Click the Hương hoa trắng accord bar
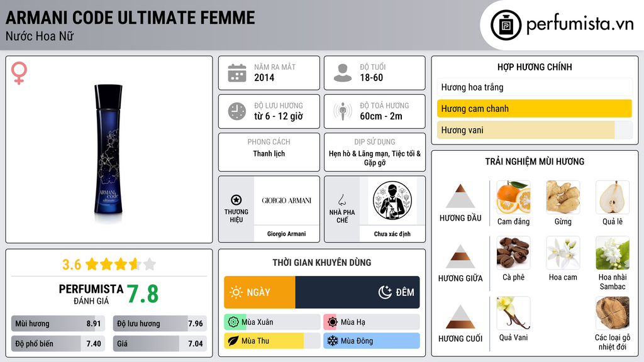The height and width of the screenshot is (362, 644). (535, 87)
